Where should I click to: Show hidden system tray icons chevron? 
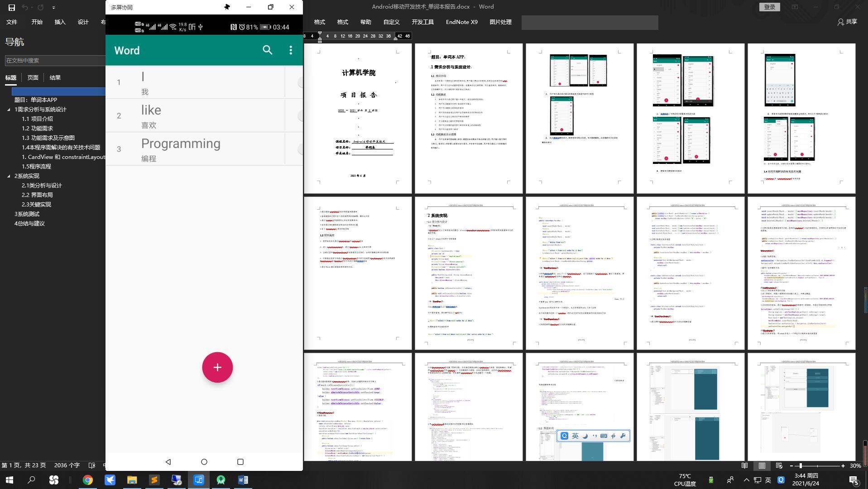click(x=746, y=480)
